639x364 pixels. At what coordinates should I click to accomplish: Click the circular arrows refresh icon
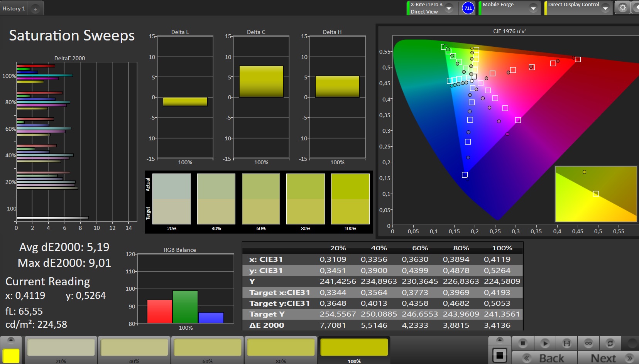click(x=610, y=343)
